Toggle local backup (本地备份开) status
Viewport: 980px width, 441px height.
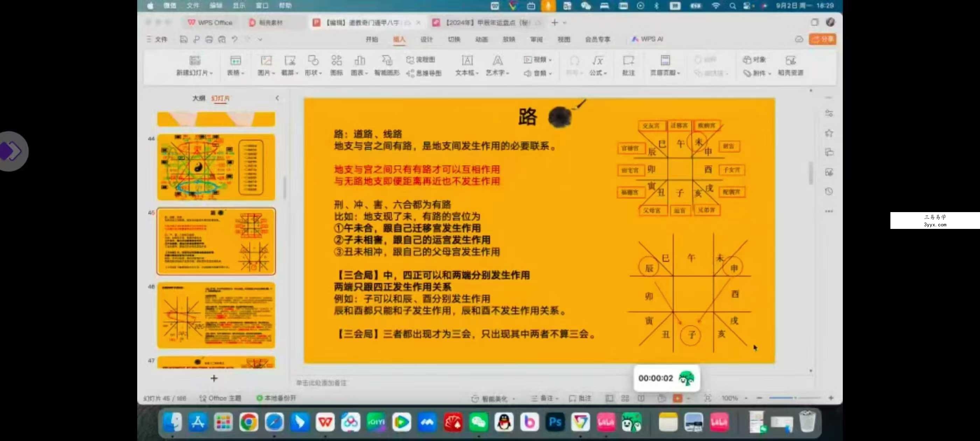pos(276,398)
